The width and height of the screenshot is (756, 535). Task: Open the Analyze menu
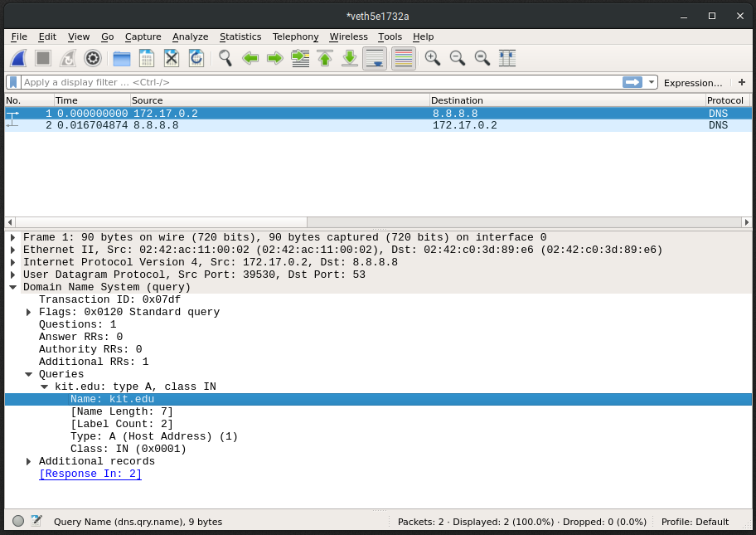(x=191, y=36)
